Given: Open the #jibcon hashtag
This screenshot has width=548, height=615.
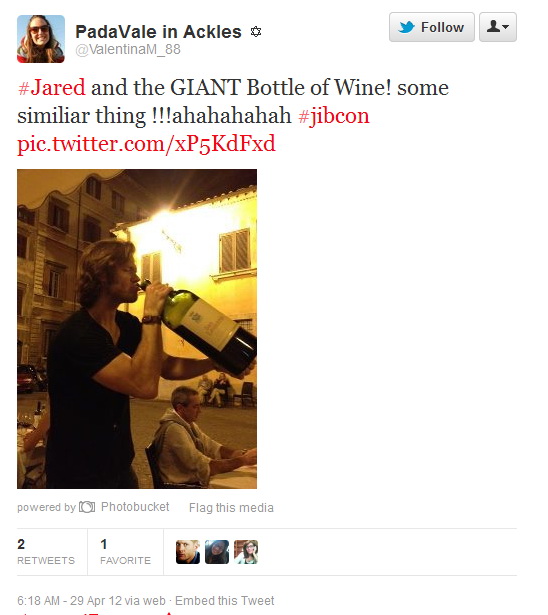Looking at the screenshot, I should (x=334, y=116).
